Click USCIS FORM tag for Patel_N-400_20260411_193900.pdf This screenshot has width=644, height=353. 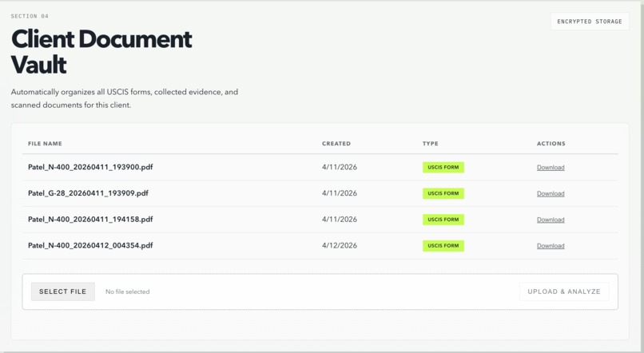click(443, 168)
